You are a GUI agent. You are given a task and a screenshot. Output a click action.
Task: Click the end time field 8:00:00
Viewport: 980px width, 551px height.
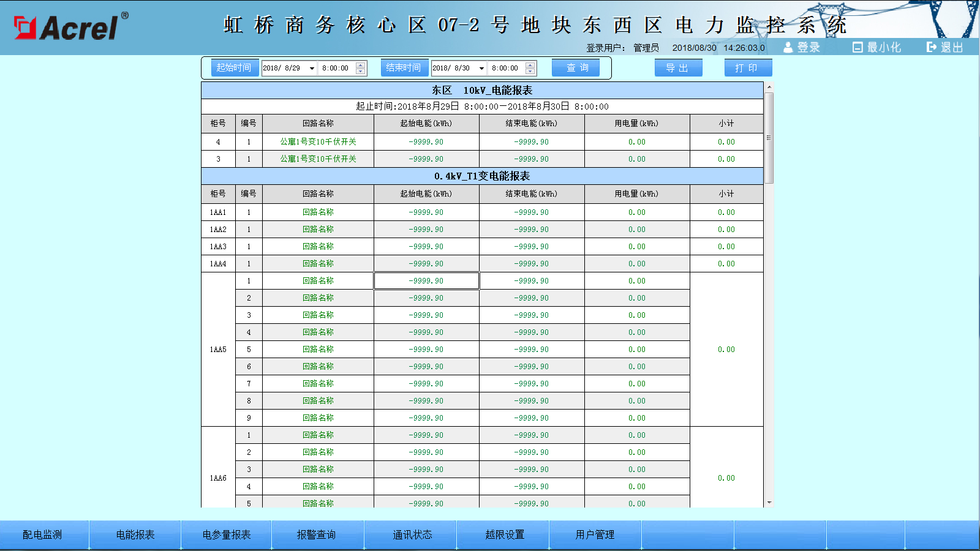pos(507,68)
